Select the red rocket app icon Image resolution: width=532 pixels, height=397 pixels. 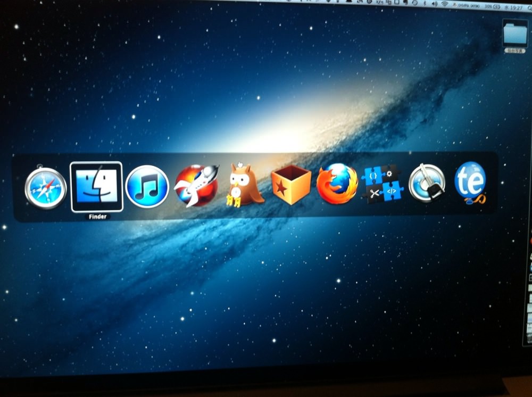pos(197,186)
